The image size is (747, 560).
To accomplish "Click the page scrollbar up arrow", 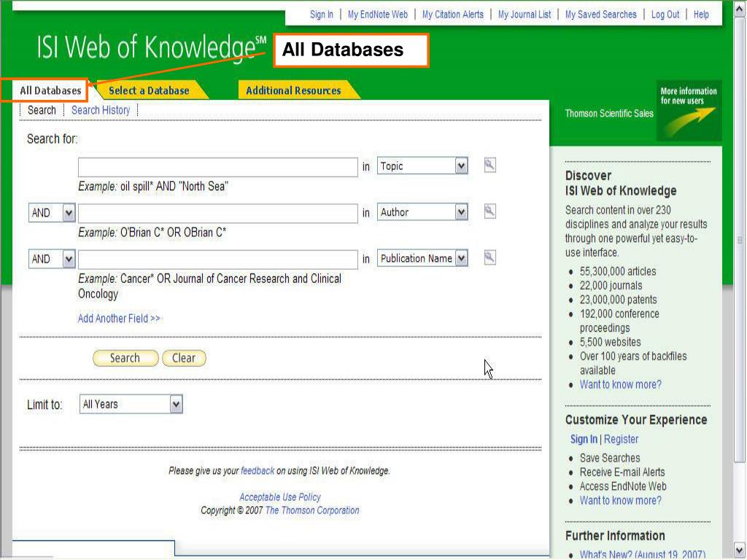I will (x=740, y=9).
